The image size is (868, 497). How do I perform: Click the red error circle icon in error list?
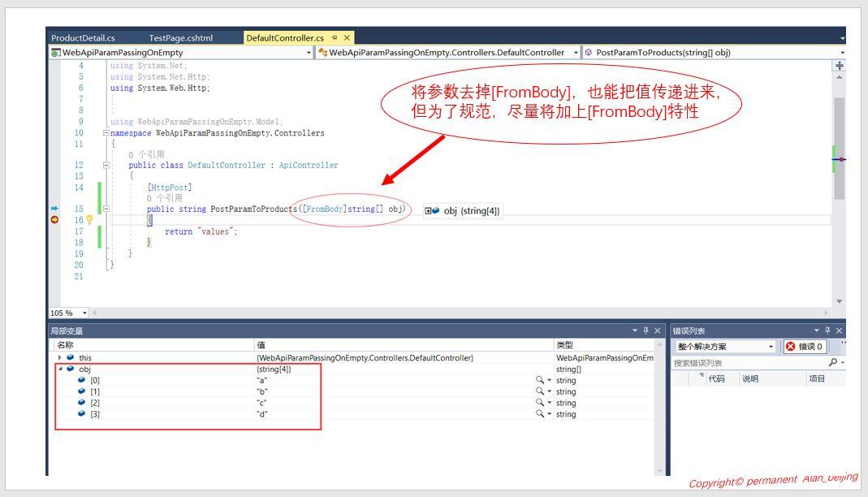pyautogui.click(x=790, y=347)
